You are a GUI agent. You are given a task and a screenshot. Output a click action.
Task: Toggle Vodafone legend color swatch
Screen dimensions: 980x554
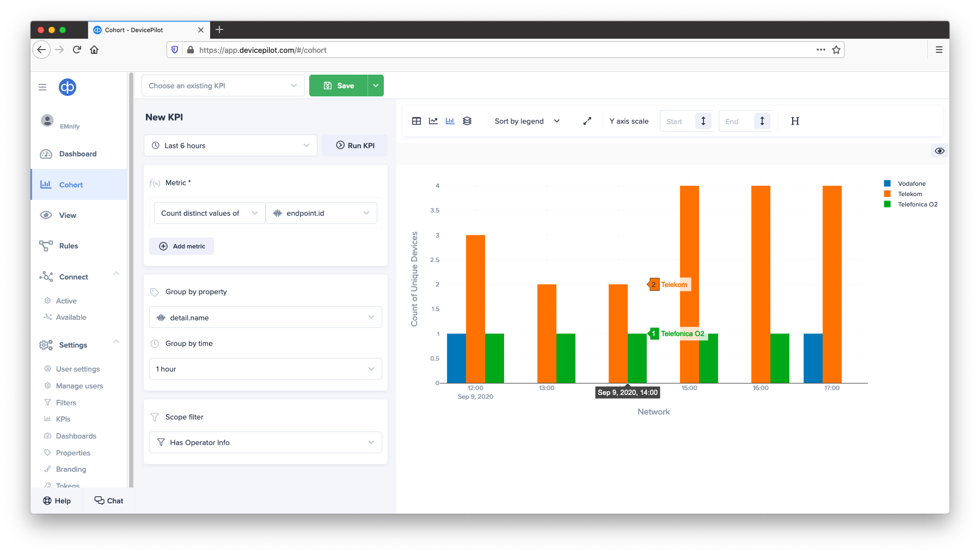point(887,184)
